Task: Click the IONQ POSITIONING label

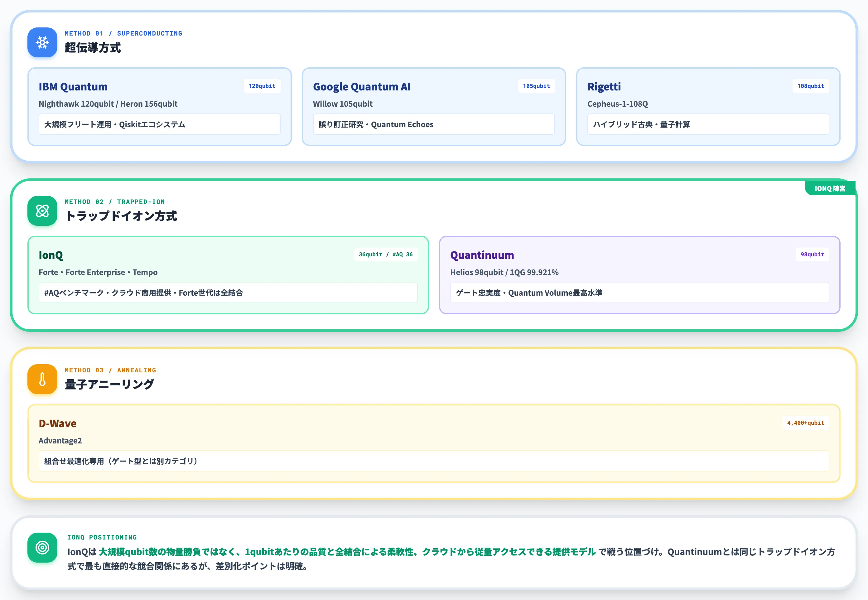Action: click(102, 537)
